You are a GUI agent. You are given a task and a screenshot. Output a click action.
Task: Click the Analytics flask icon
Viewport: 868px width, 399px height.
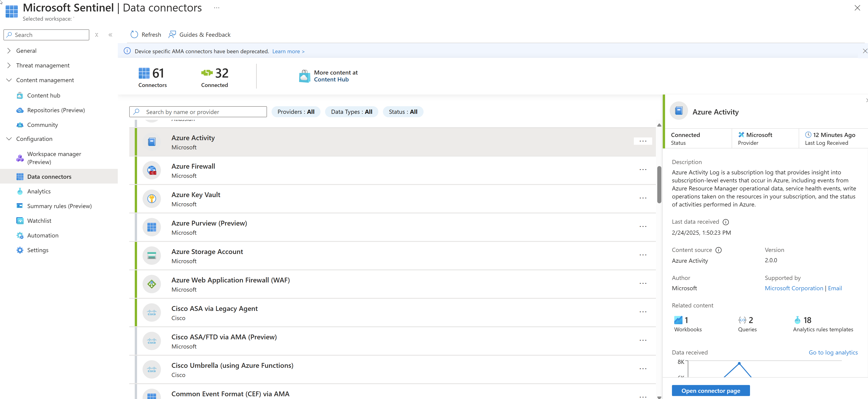coord(20,191)
